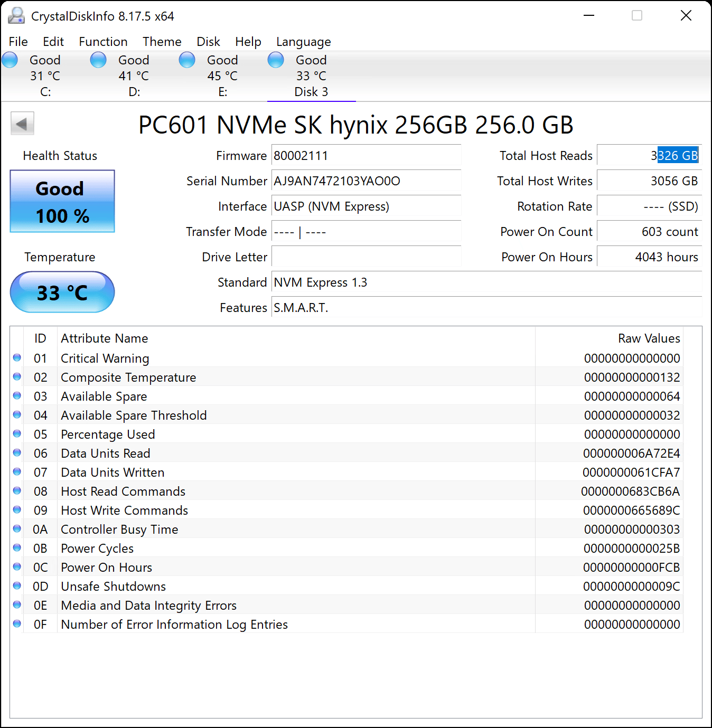Click the Features field S.M.A.R.T.

click(x=486, y=308)
